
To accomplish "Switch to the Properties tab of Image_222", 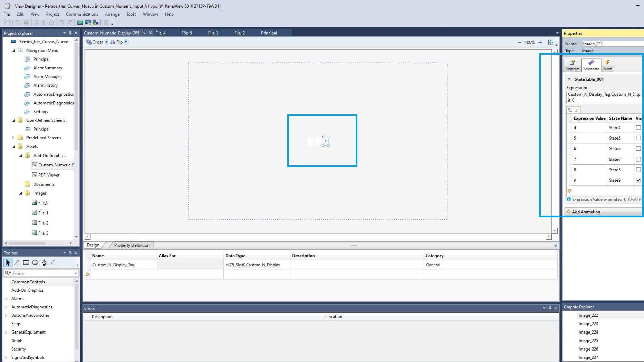I will [572, 65].
